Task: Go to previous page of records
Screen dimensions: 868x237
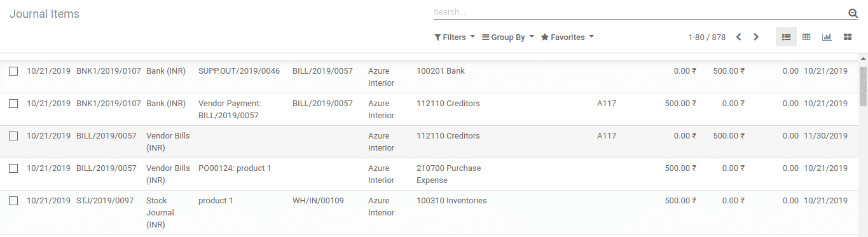Action: click(x=739, y=37)
